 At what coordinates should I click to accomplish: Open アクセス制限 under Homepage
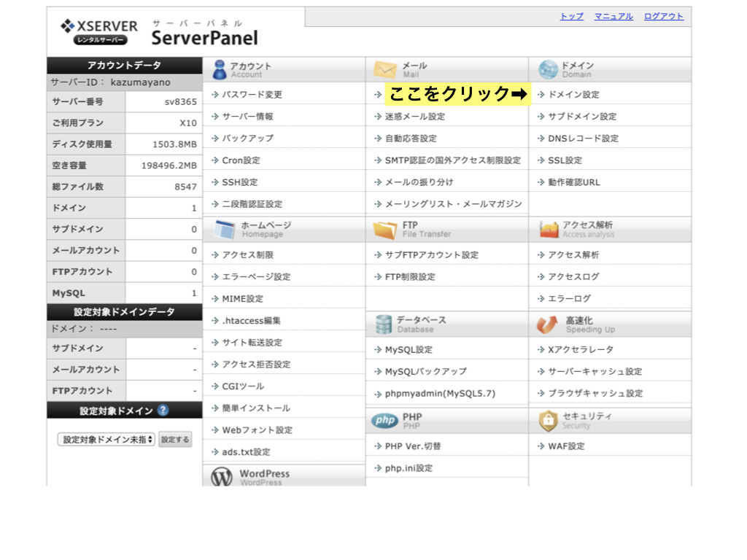point(248,255)
